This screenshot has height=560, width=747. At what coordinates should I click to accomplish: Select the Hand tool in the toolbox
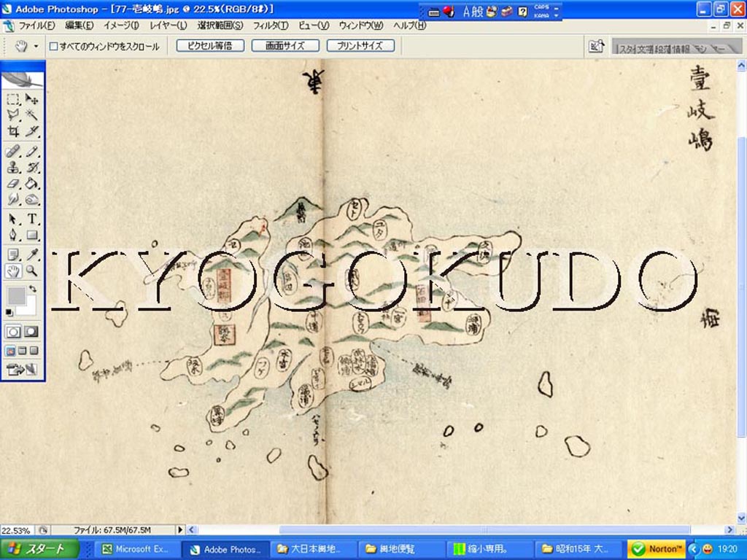click(x=13, y=271)
